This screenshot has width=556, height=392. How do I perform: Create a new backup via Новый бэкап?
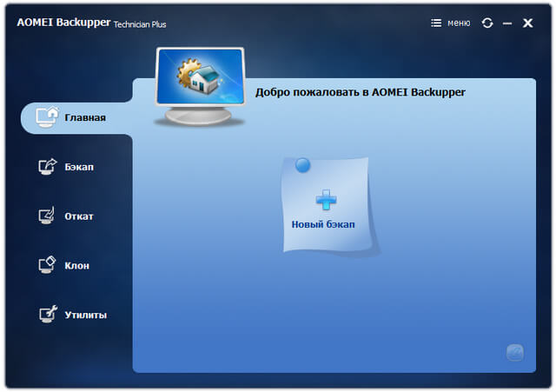pyautogui.click(x=325, y=205)
